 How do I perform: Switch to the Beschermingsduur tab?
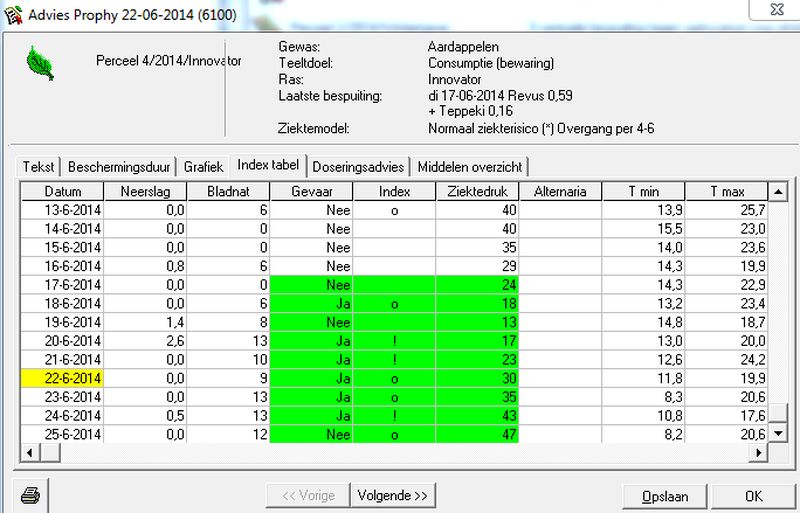point(119,167)
